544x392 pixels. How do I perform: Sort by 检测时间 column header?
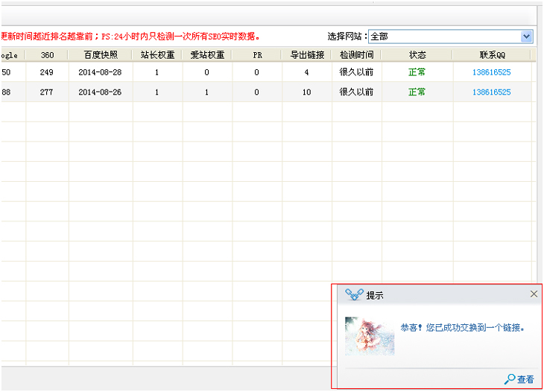[356, 54]
